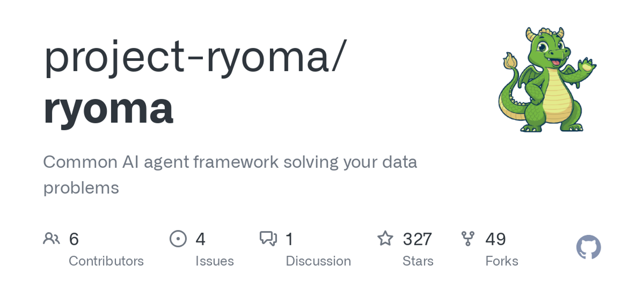Image resolution: width=644 pixels, height=290 pixels.
Task: Click the contributor count number 6
Action: [x=74, y=239]
